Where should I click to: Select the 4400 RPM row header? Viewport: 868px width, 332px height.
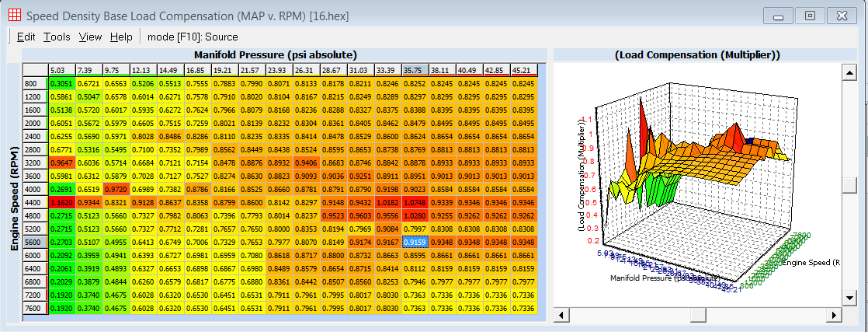coord(34,201)
